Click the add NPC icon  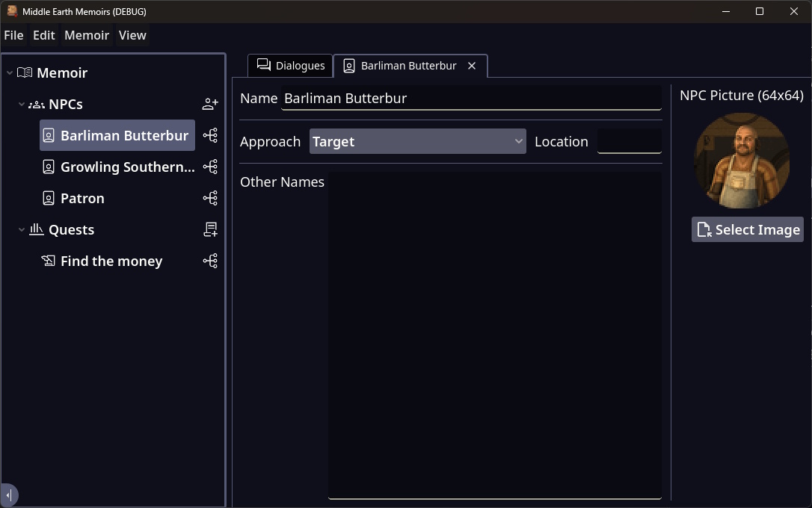click(x=210, y=104)
